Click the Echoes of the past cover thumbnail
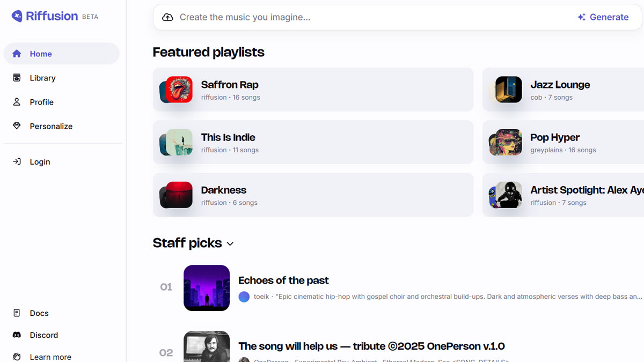644x362 pixels. pos(207,288)
